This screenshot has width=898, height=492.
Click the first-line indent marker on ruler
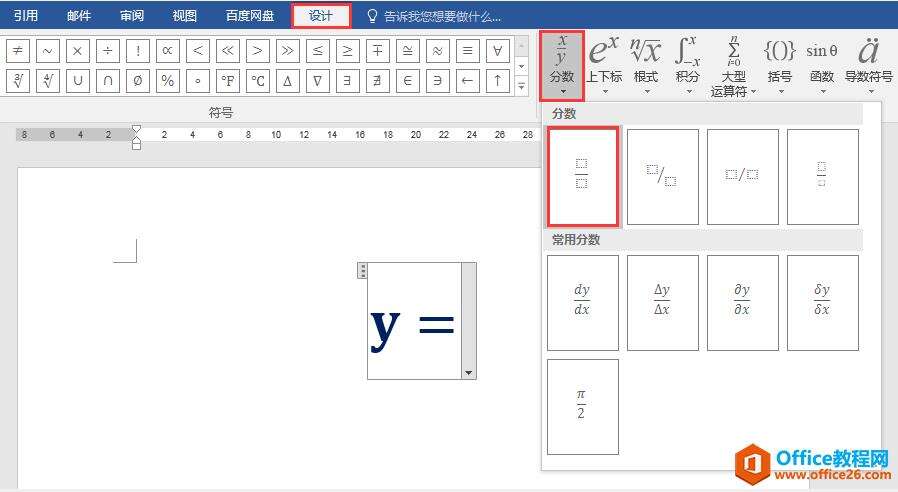(136, 129)
